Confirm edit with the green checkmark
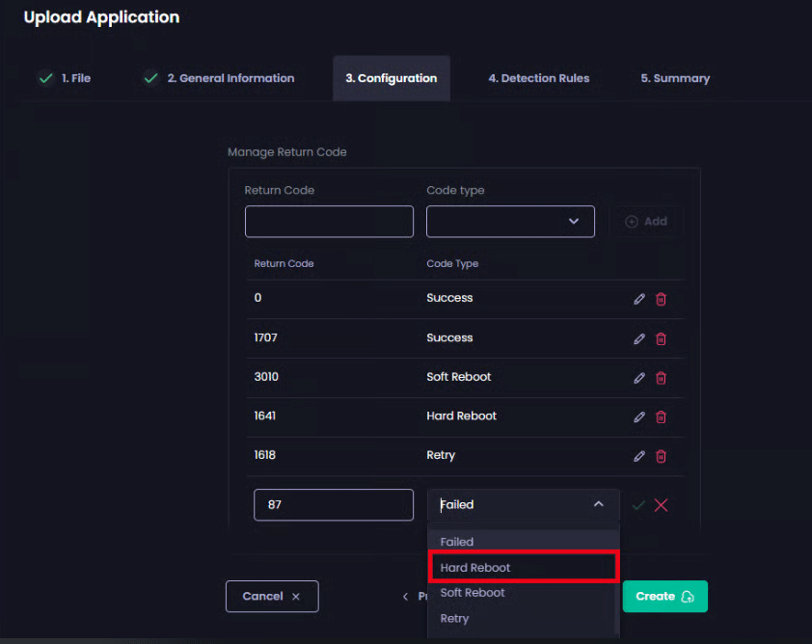This screenshot has width=812, height=644. 637,505
